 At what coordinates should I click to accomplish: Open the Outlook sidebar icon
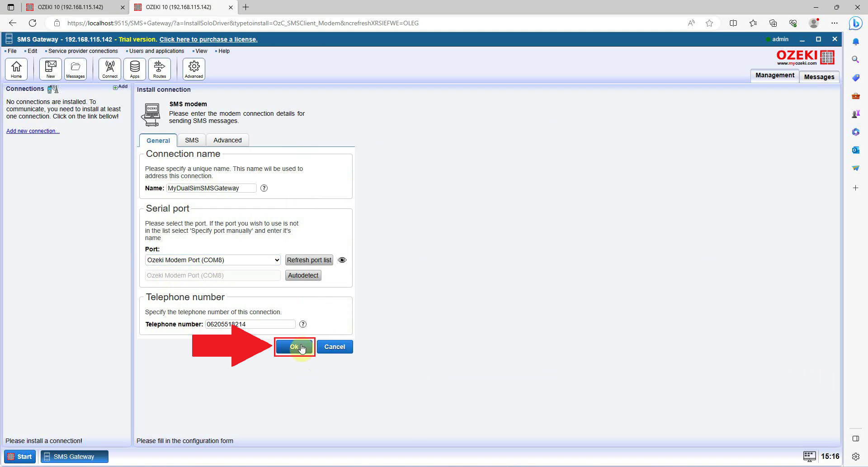click(x=855, y=150)
